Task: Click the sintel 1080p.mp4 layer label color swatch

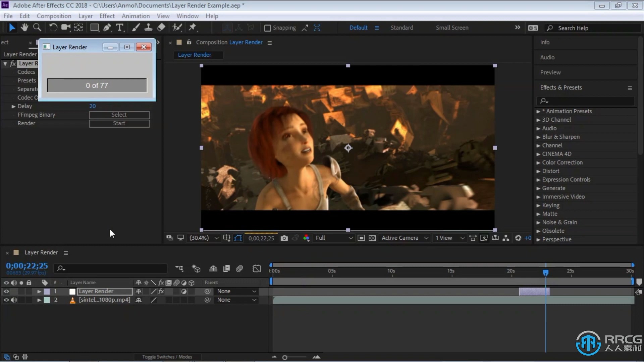Action: [x=47, y=300]
